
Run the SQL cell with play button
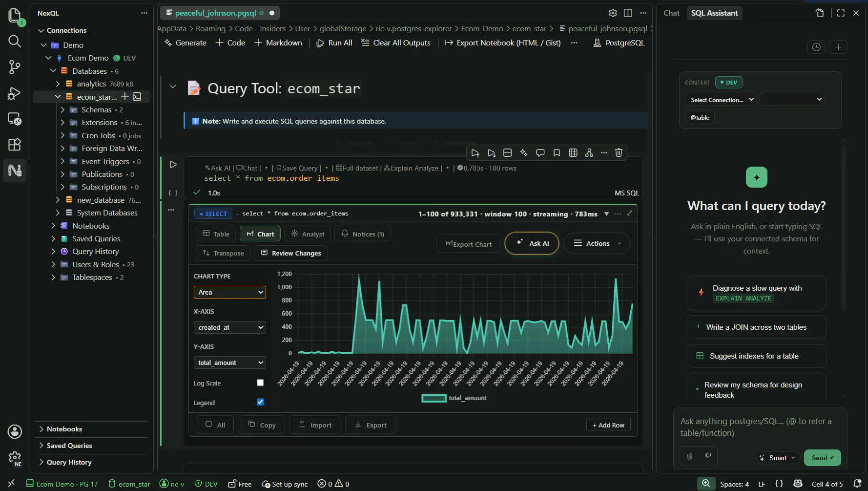pos(173,165)
